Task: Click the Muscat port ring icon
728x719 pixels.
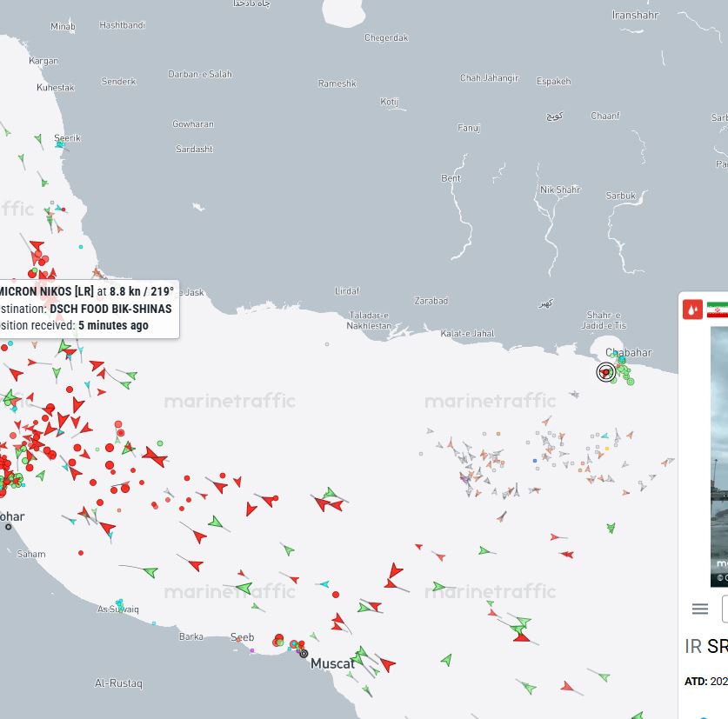Action: coord(304,654)
